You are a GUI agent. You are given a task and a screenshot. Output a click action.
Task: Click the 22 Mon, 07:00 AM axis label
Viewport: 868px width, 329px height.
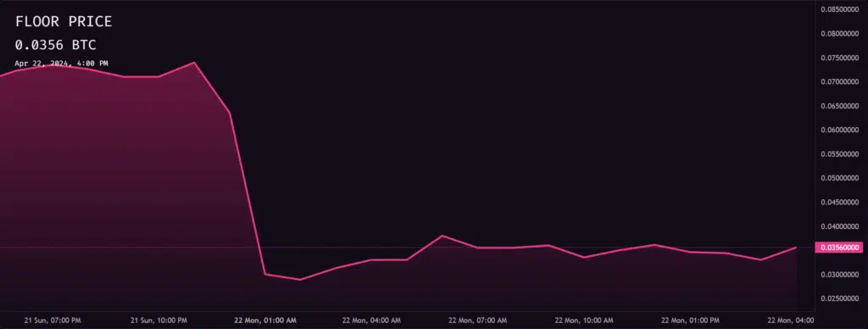pos(477,321)
